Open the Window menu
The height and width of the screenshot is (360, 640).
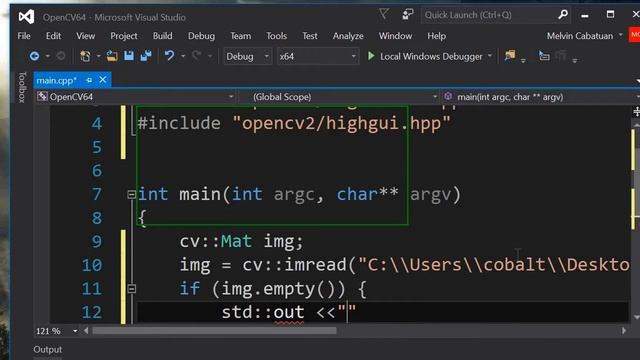[395, 36]
